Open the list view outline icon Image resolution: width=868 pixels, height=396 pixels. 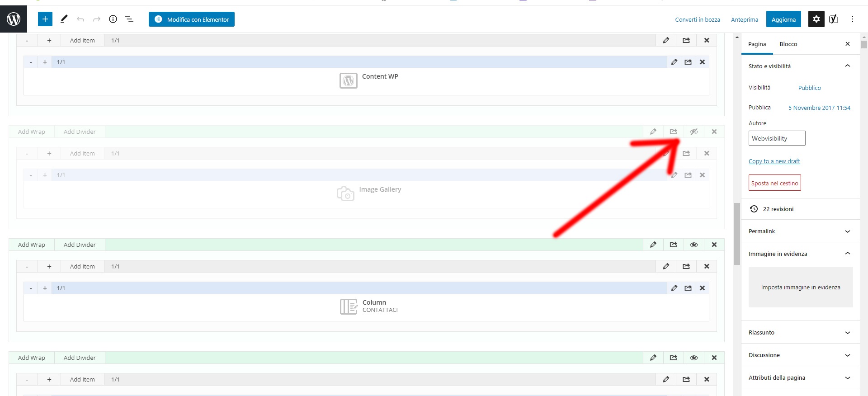pos(129,19)
